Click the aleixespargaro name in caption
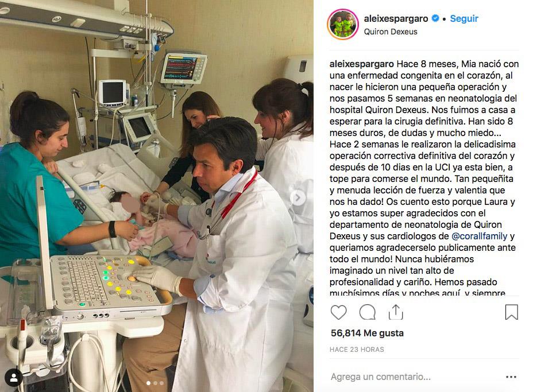The image size is (533, 392). click(362, 64)
